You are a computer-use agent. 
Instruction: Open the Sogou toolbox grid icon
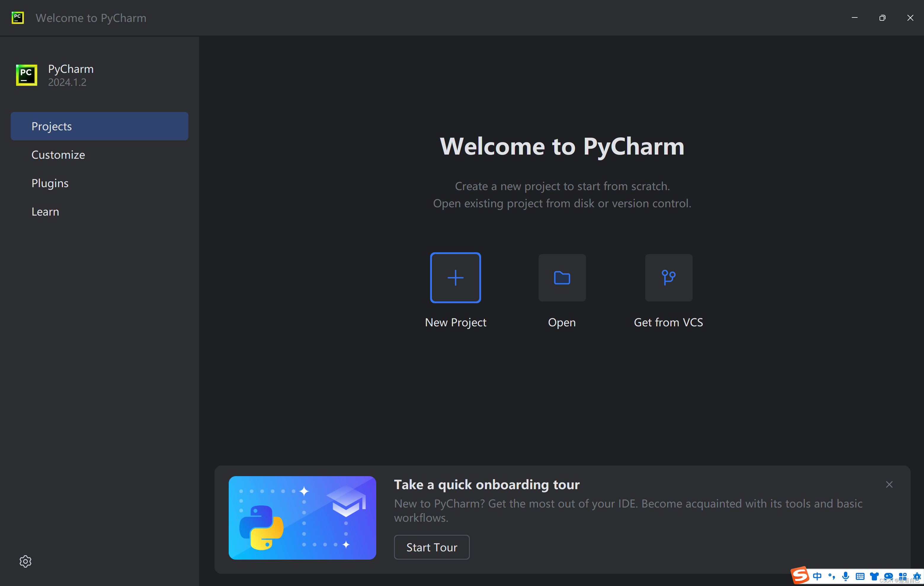pyautogui.click(x=903, y=577)
